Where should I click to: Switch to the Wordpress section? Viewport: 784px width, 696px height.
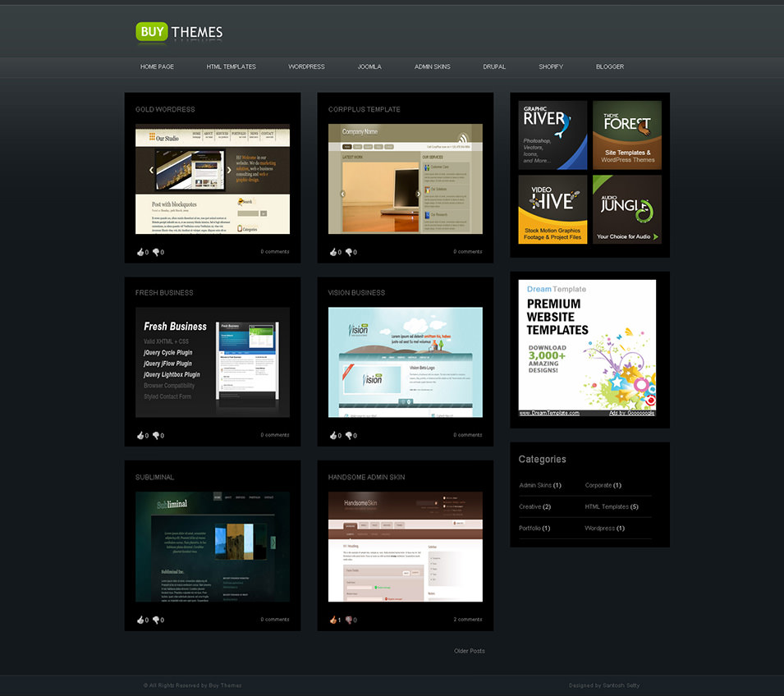coord(306,66)
